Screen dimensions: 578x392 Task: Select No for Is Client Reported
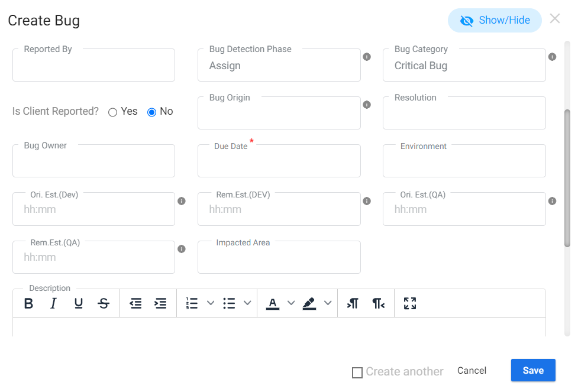point(151,112)
